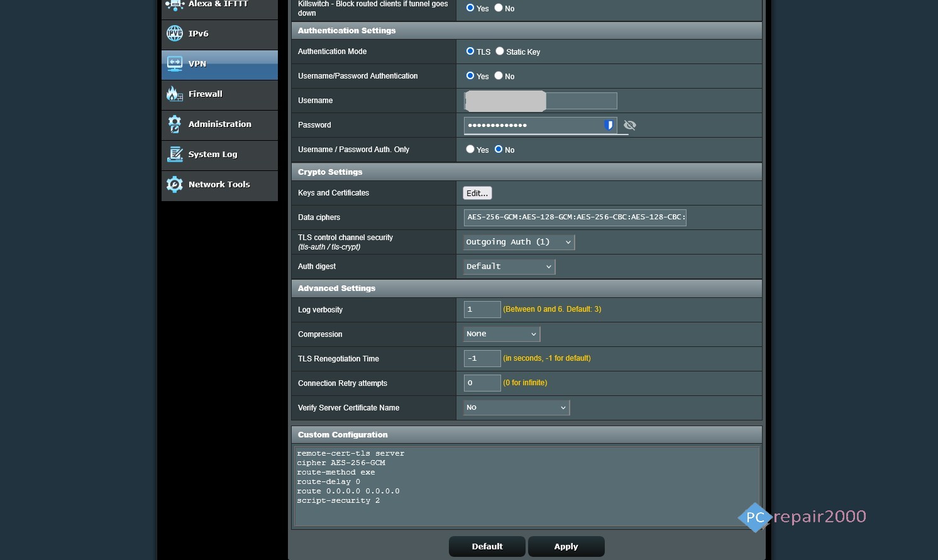Select No for Username/Password Authentication
938x560 pixels.
coord(499,76)
